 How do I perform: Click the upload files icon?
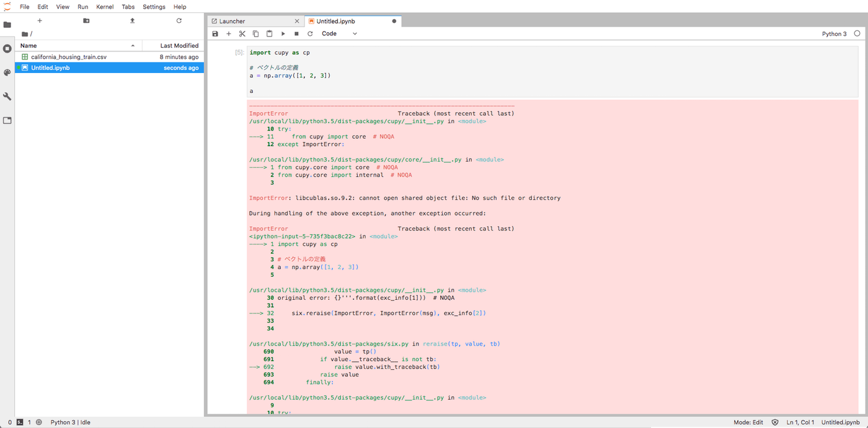pos(132,20)
